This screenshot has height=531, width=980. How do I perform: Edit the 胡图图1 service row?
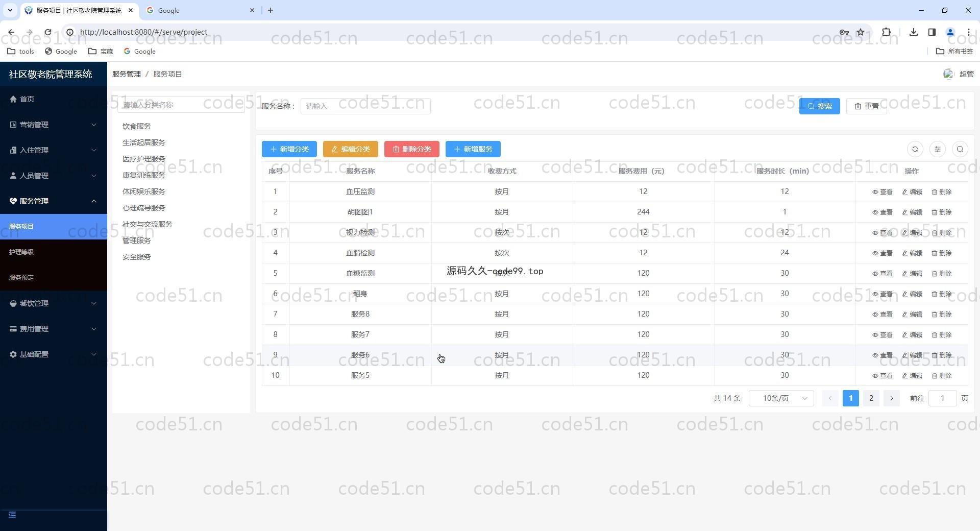tap(912, 212)
